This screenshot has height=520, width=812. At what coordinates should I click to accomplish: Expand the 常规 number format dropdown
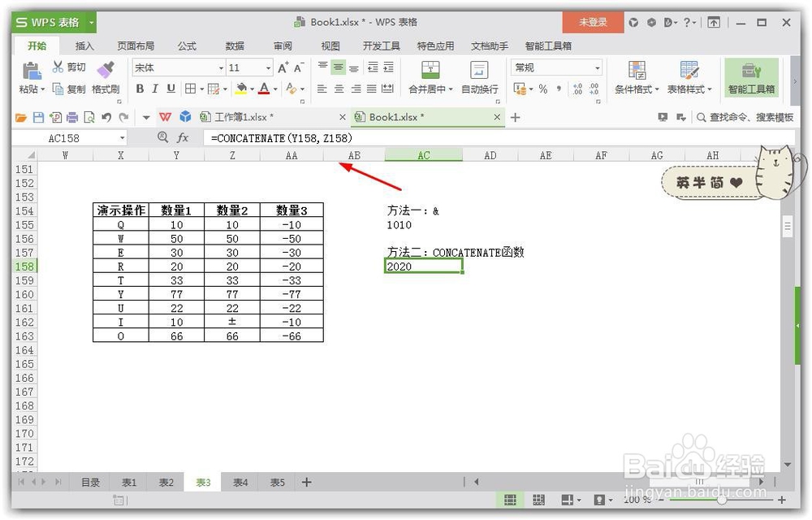tap(597, 67)
